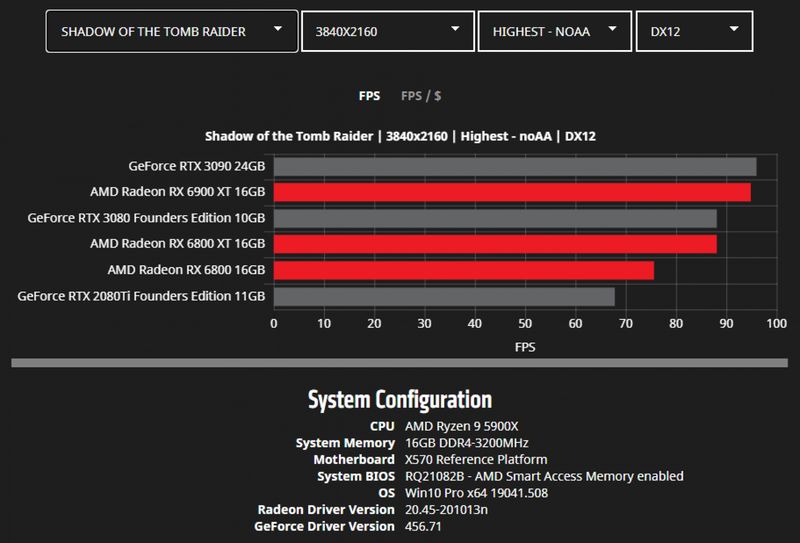Click the 0 tick on the FPS axis
The image size is (800, 543).
(x=274, y=324)
